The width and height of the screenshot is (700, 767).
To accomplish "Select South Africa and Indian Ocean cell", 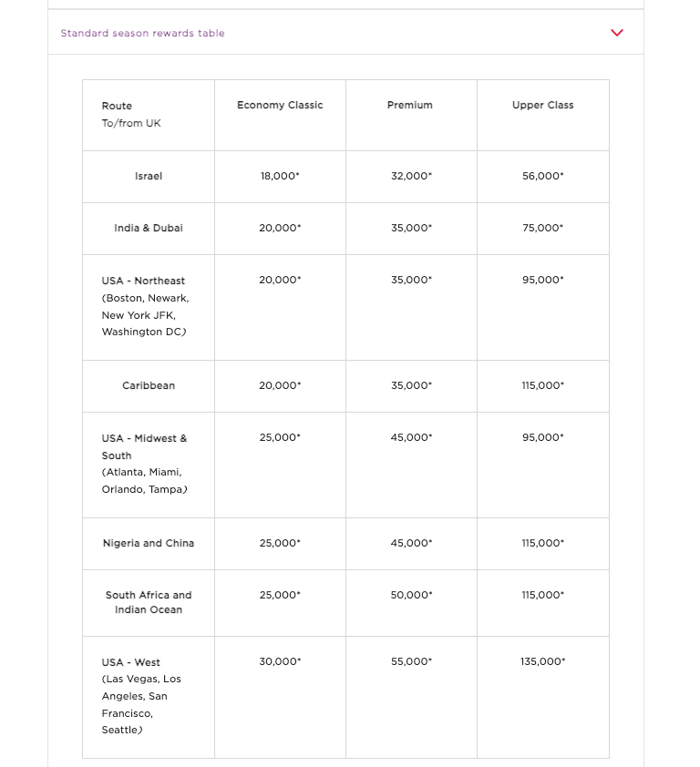I will tap(149, 602).
